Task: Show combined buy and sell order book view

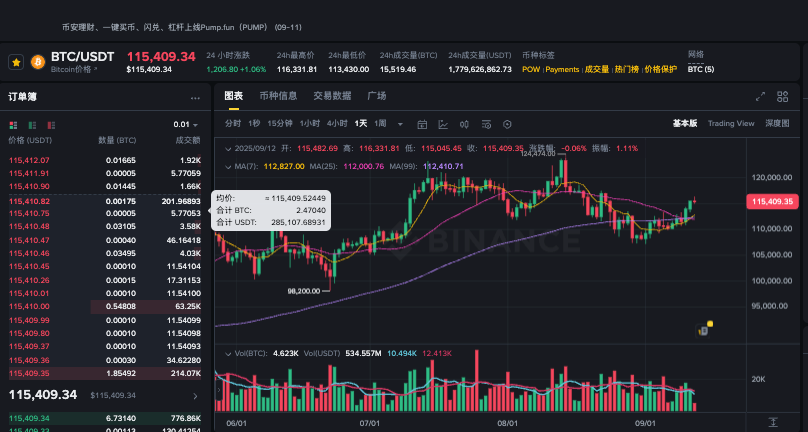Action: coord(13,125)
